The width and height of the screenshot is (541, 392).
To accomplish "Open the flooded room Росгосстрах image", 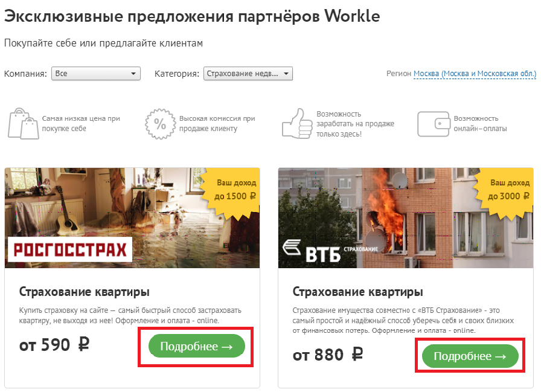I will 132,217.
